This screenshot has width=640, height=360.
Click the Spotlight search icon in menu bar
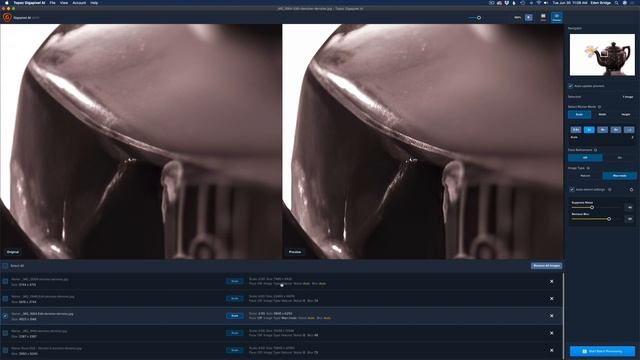[x=616, y=3]
